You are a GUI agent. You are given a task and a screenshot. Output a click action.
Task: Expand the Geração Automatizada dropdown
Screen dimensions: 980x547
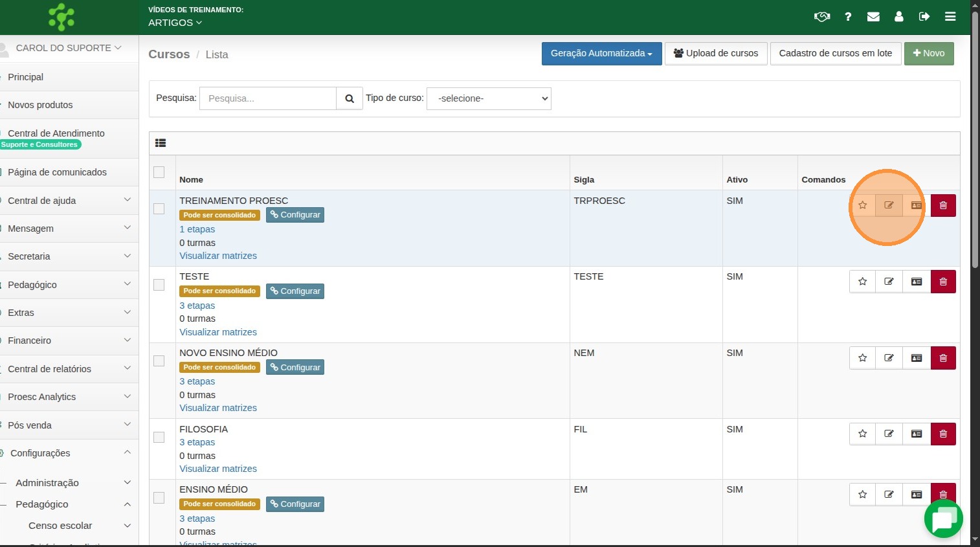click(601, 54)
